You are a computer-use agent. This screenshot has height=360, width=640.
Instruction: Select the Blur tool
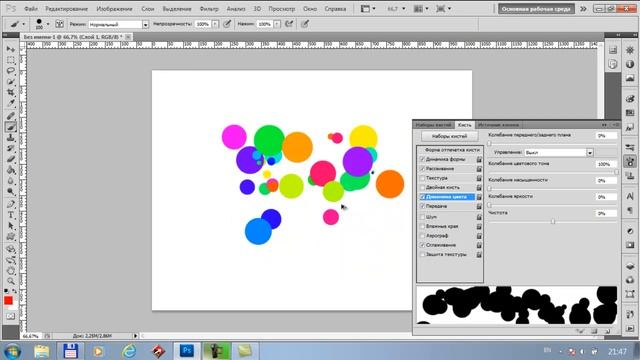[11, 181]
